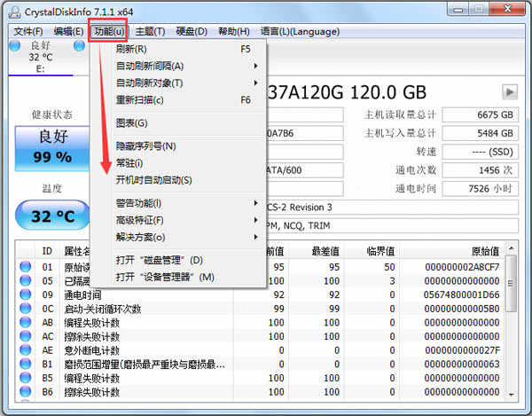532x416 pixels.
Task: Click the 通电次数 field showing 1456 次
Action: click(x=480, y=170)
